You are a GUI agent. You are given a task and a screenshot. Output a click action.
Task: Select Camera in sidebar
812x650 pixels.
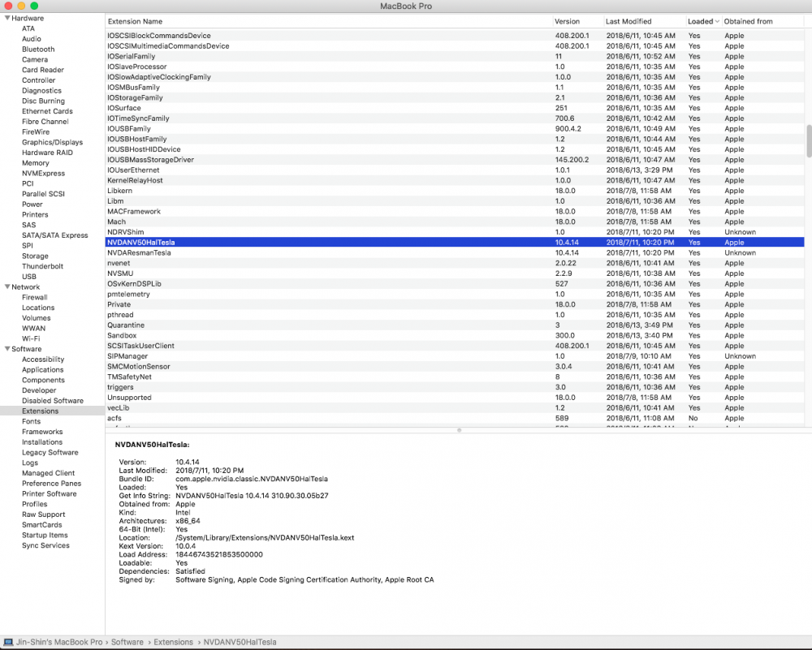[x=35, y=59]
